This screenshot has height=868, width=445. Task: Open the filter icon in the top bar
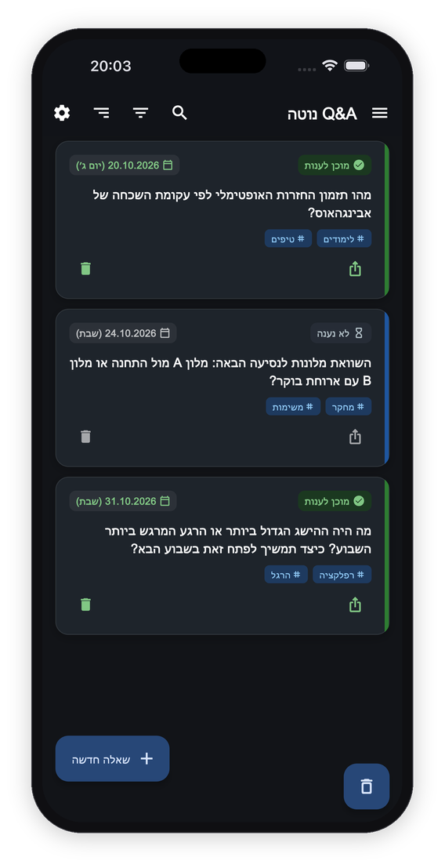(x=140, y=113)
